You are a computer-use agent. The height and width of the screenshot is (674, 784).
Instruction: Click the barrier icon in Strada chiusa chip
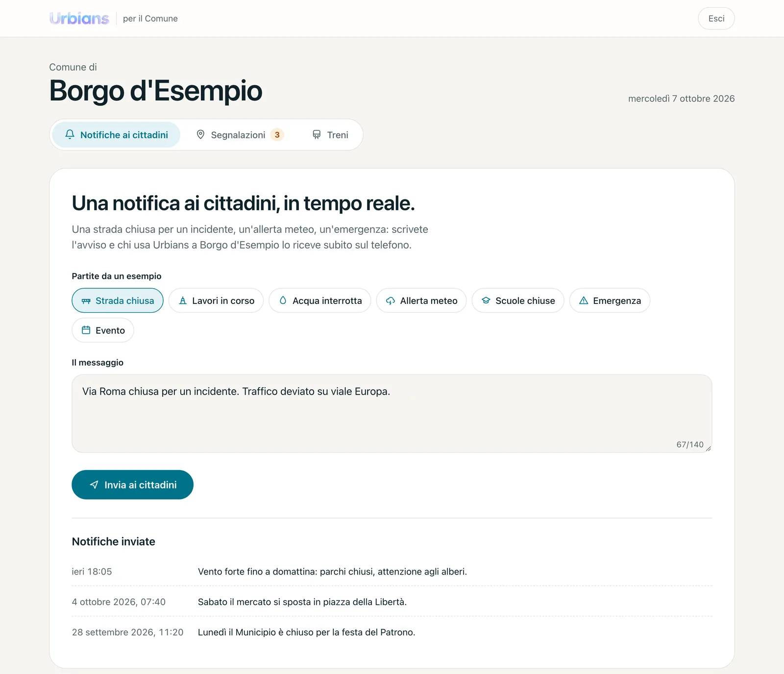(x=86, y=301)
